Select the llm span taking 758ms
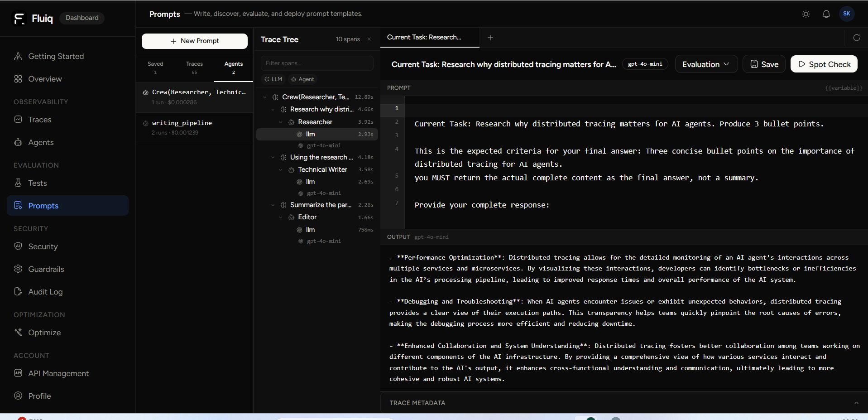Image resolution: width=868 pixels, height=420 pixels. (x=317, y=230)
